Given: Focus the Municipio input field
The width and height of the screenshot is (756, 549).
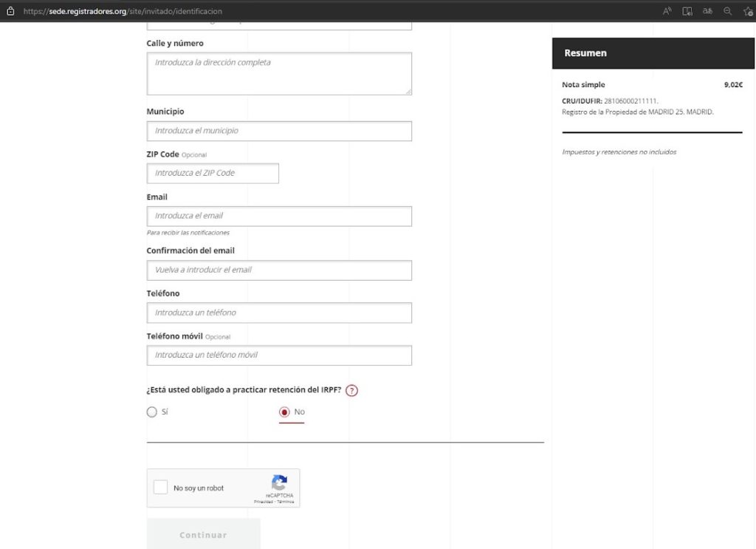Looking at the screenshot, I should point(279,131).
